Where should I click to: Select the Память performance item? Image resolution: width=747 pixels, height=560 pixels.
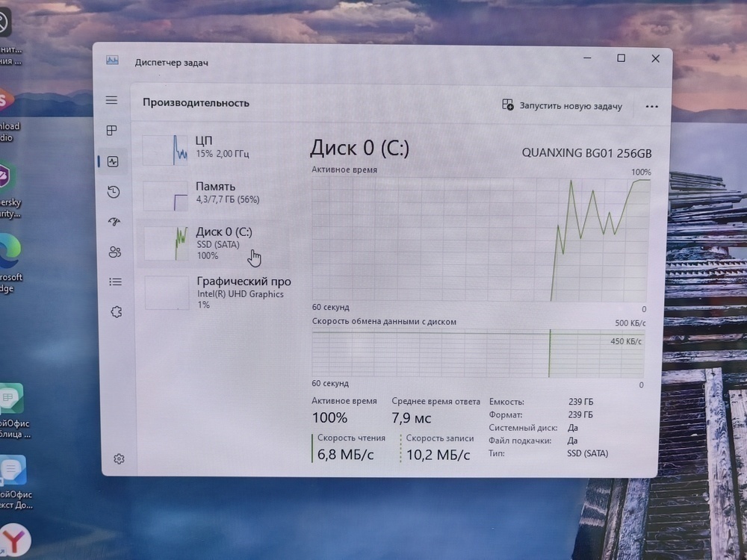coord(215,193)
